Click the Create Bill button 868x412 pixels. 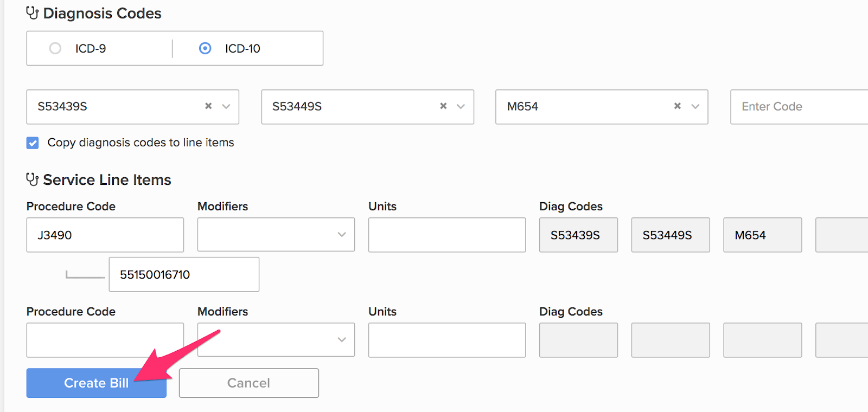[96, 383]
